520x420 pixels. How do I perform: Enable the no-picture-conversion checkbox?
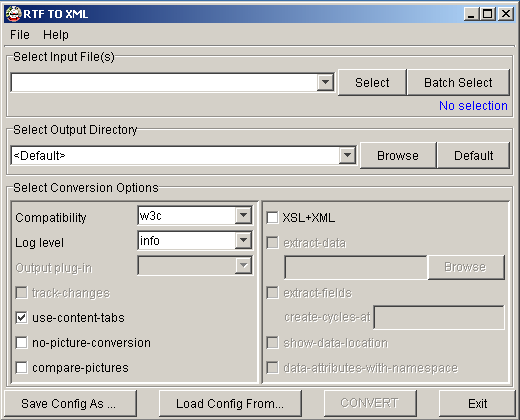coord(22,343)
